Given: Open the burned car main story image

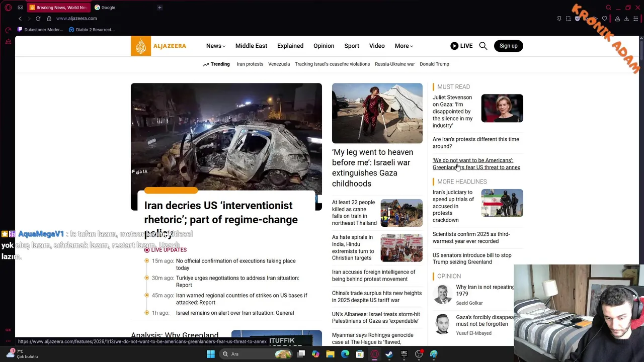Looking at the screenshot, I should pos(226,136).
